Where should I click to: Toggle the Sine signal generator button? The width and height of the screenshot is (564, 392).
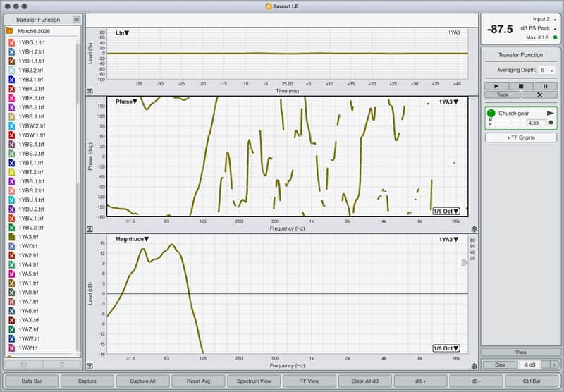coord(500,365)
